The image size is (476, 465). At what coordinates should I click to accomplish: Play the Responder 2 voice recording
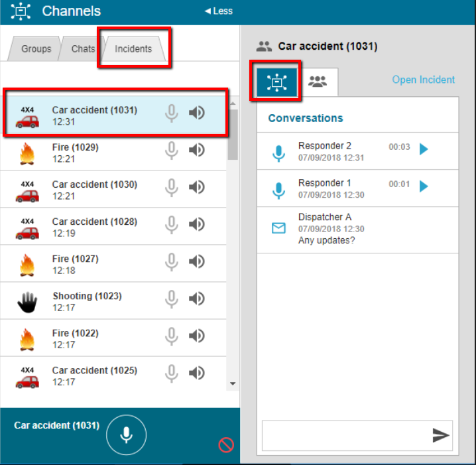424,149
